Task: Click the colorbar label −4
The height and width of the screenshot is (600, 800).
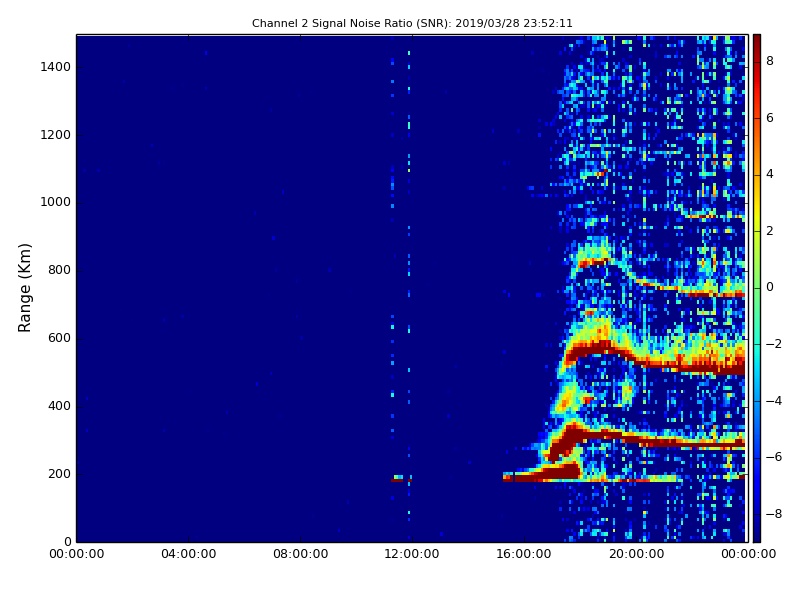Action: 774,401
